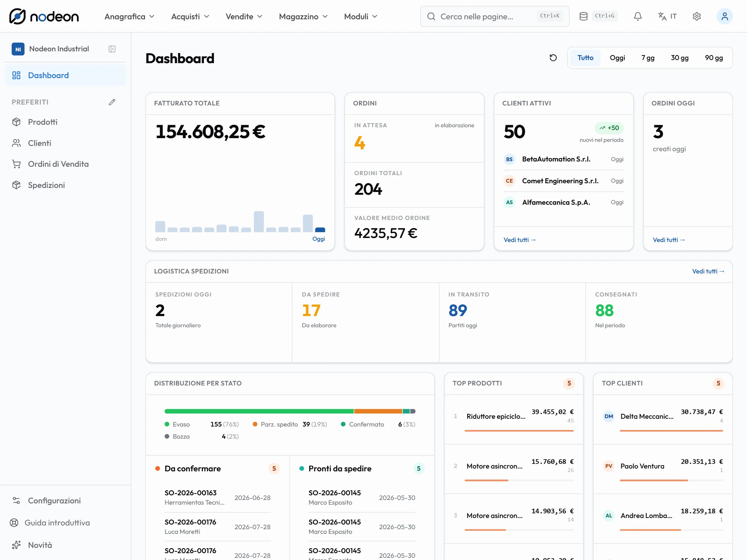Open Prodotti in the sidebar
Image resolution: width=747 pixels, height=560 pixels.
[65, 122]
